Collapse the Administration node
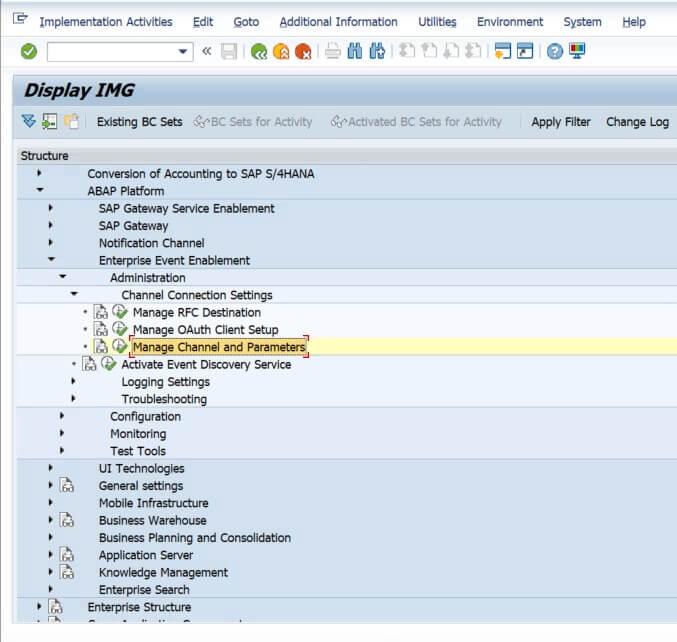 click(63, 276)
